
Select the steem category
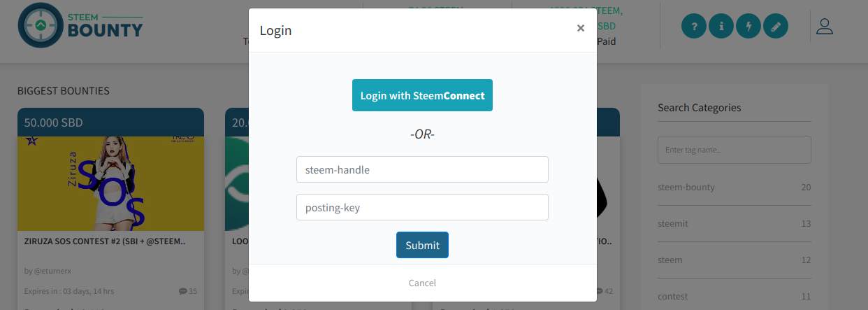point(735,260)
